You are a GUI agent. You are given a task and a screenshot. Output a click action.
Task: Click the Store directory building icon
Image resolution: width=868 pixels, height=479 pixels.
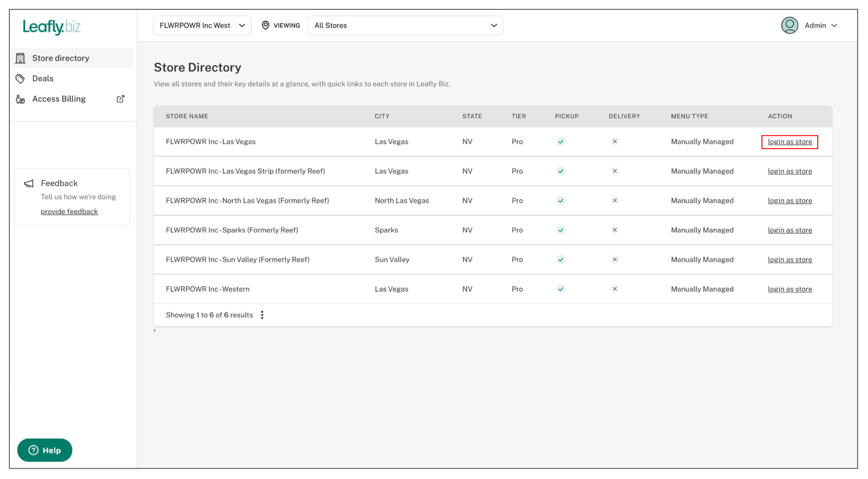20,58
